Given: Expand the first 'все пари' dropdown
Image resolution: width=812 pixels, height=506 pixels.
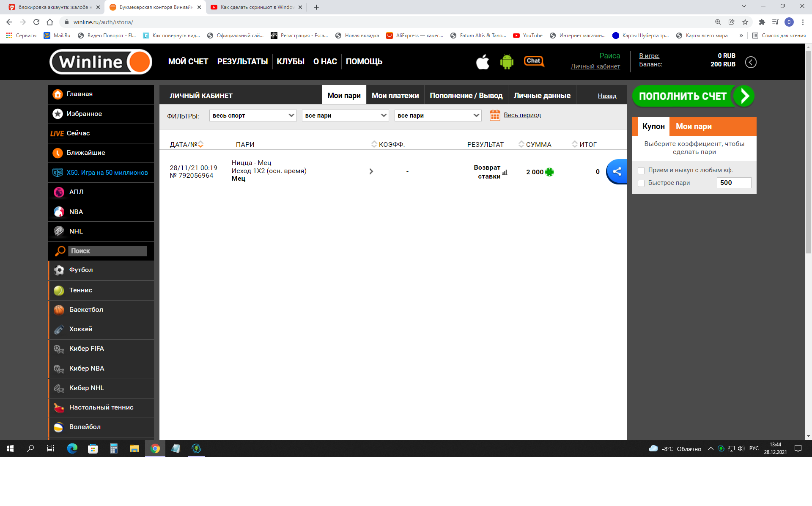Looking at the screenshot, I should coord(345,115).
